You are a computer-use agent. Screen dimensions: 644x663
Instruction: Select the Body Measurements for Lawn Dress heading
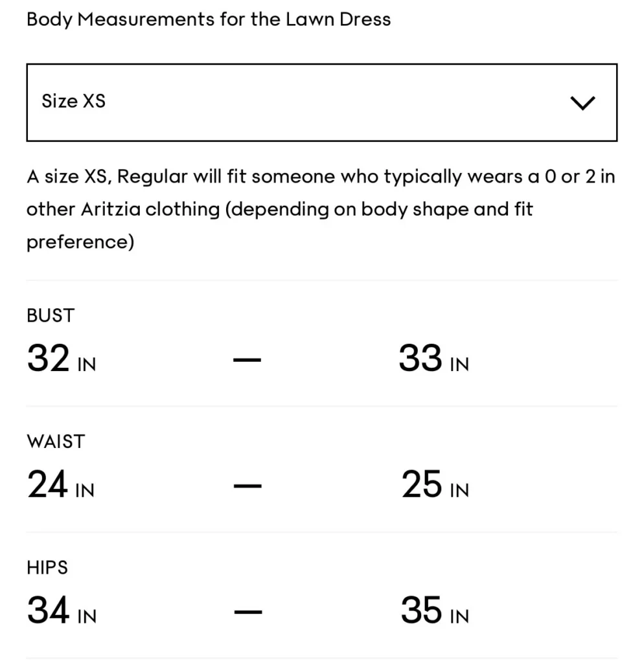209,19
